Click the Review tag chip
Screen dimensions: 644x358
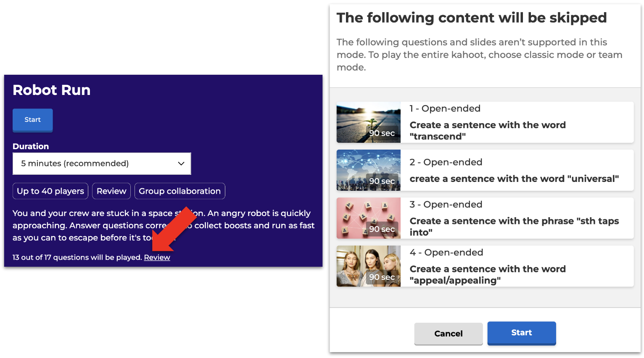point(111,191)
